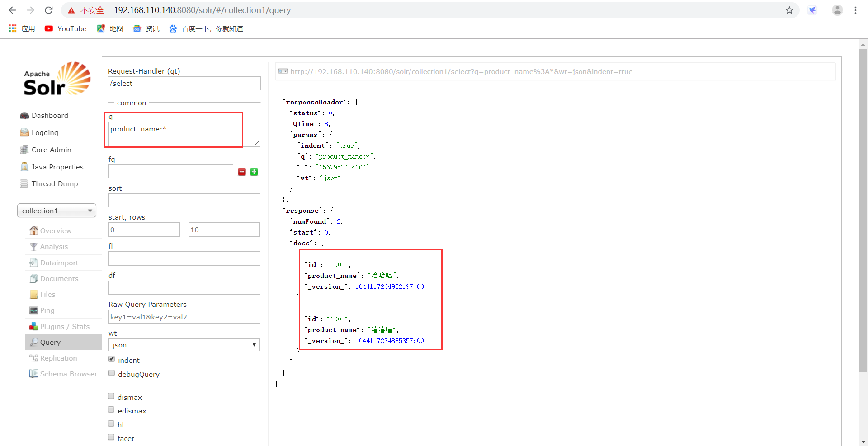868x446 pixels.
Task: Open the generated select query URL link
Action: (x=461, y=71)
